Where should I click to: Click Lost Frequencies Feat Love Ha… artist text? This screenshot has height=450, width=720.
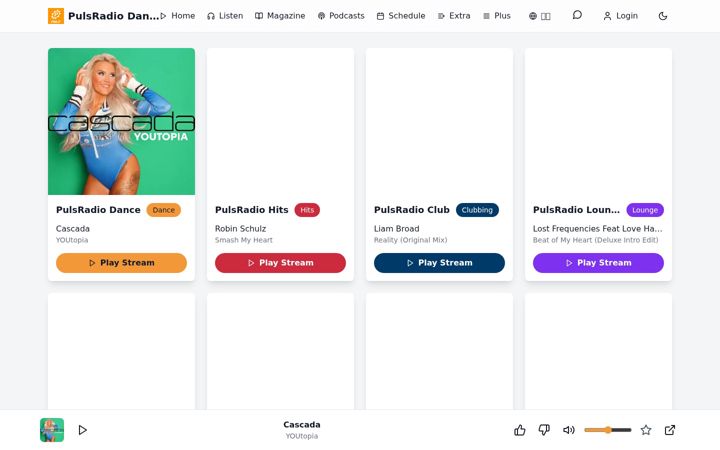point(597,229)
